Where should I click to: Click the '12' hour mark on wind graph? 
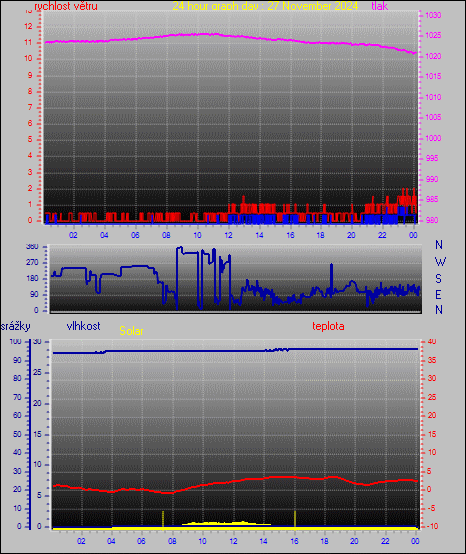(x=228, y=235)
